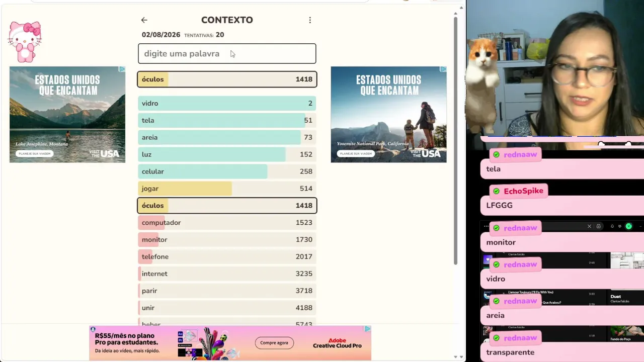Select the óculos row between jogar and computador

pos(227,206)
